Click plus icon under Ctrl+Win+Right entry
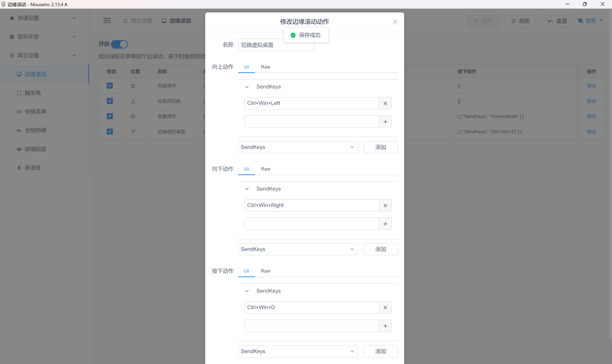 click(385, 224)
